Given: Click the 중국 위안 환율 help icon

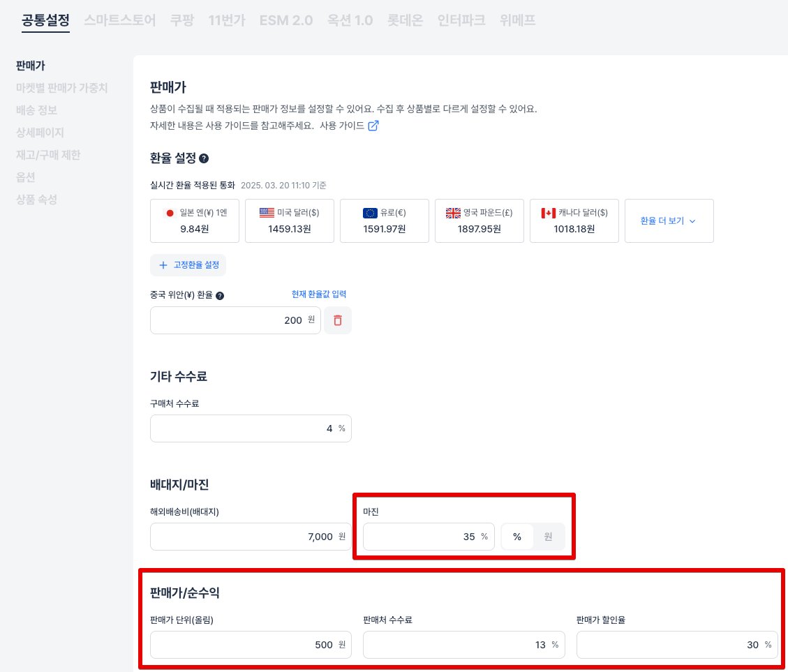Looking at the screenshot, I should coord(220,296).
